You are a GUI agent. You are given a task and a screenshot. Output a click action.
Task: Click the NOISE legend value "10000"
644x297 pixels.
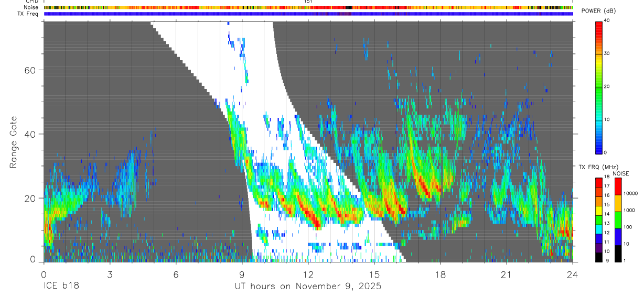(x=630, y=193)
